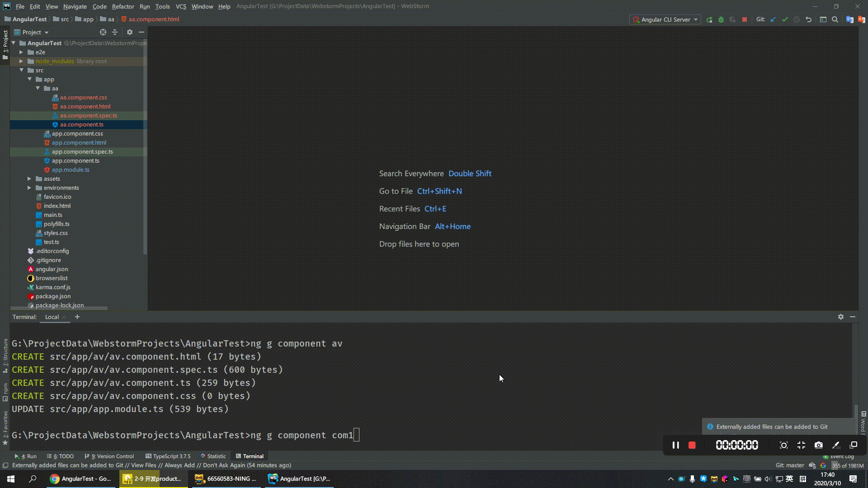Pause the screen recording
Viewport: 868px width, 488px height.
point(675,445)
